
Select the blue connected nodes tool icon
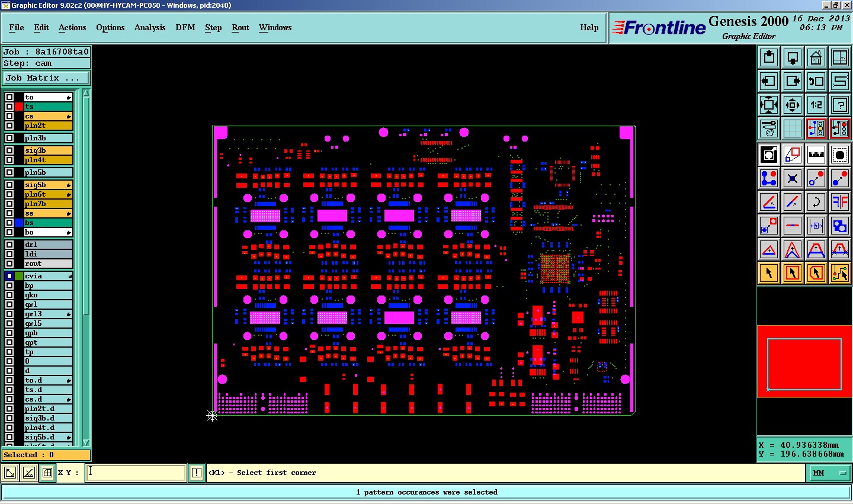(x=769, y=178)
